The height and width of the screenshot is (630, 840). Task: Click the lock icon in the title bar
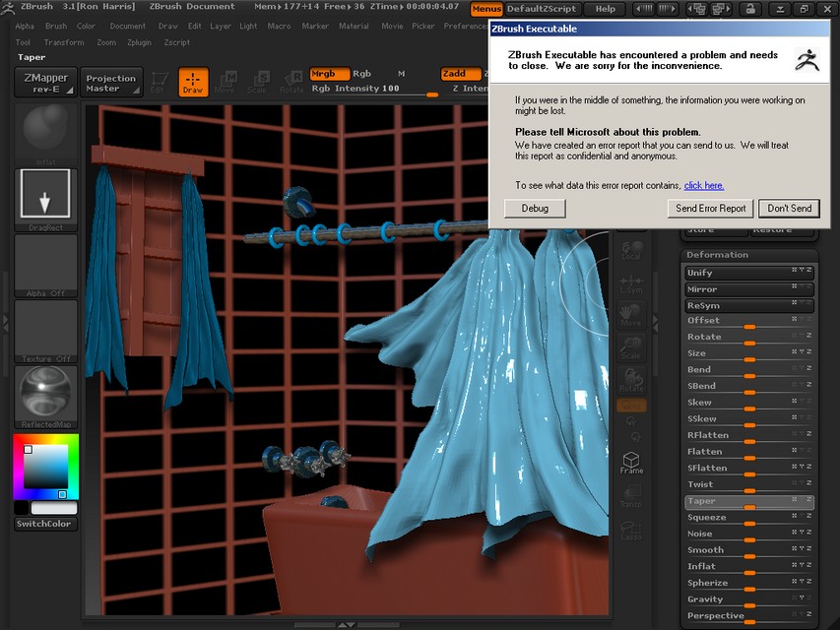click(x=750, y=9)
